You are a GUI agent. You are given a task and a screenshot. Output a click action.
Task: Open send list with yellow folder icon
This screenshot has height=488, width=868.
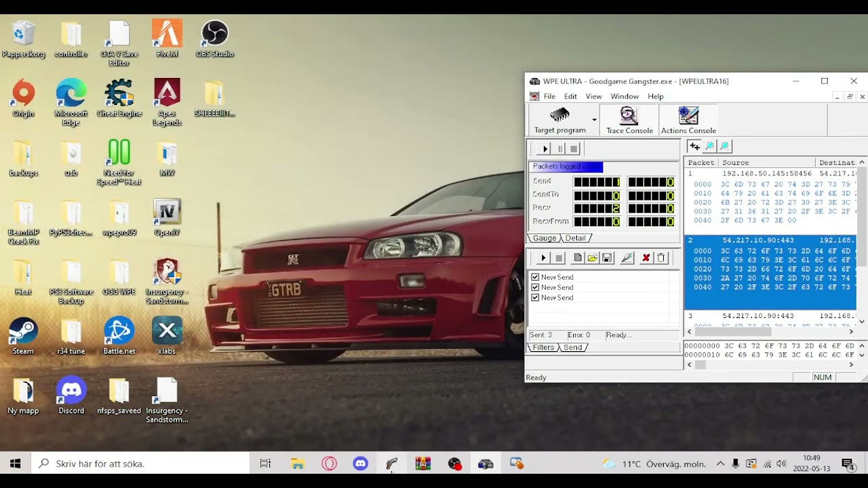coord(592,258)
